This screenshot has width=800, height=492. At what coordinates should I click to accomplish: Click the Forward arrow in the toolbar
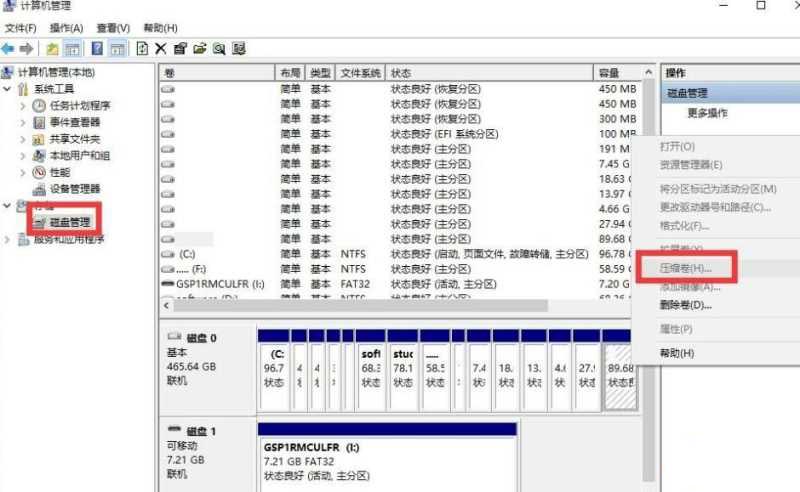pyautogui.click(x=25, y=48)
